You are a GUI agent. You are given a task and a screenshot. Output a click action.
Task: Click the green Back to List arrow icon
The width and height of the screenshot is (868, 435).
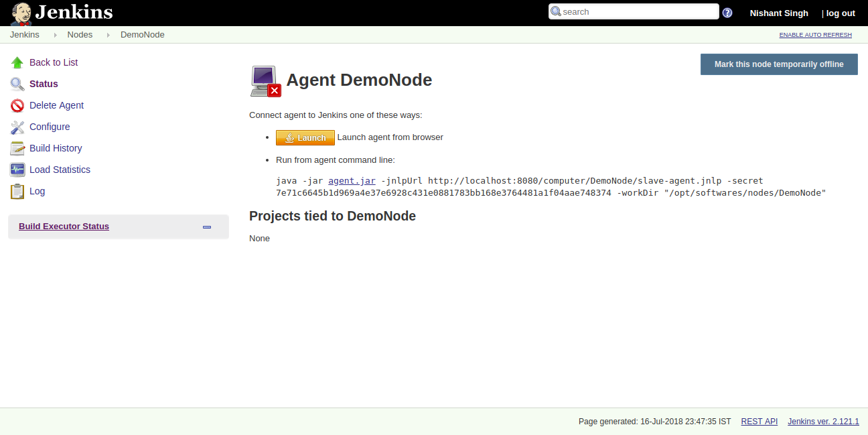tap(17, 62)
